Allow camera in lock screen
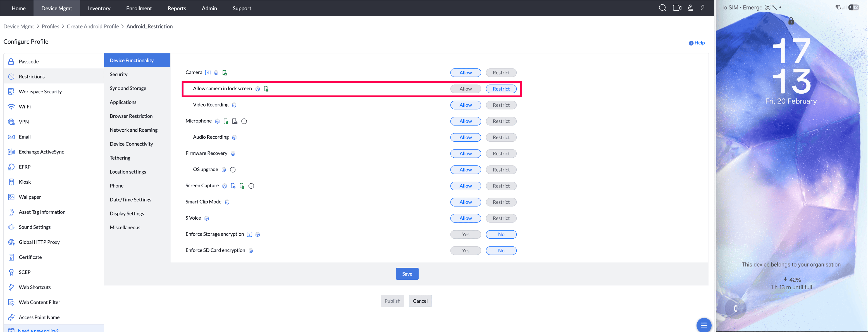This screenshot has width=868, height=332. coord(465,89)
